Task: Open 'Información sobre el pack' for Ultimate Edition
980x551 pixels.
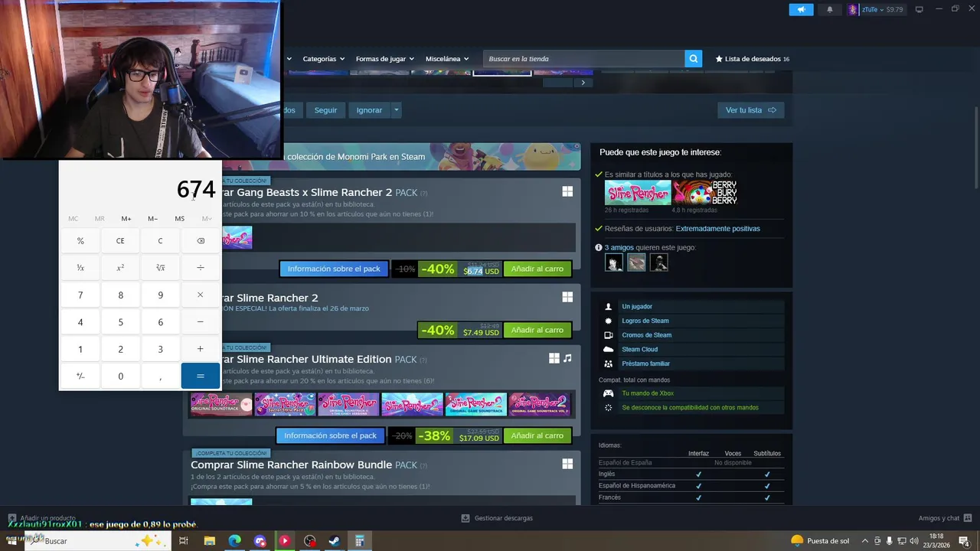Action: pyautogui.click(x=331, y=435)
